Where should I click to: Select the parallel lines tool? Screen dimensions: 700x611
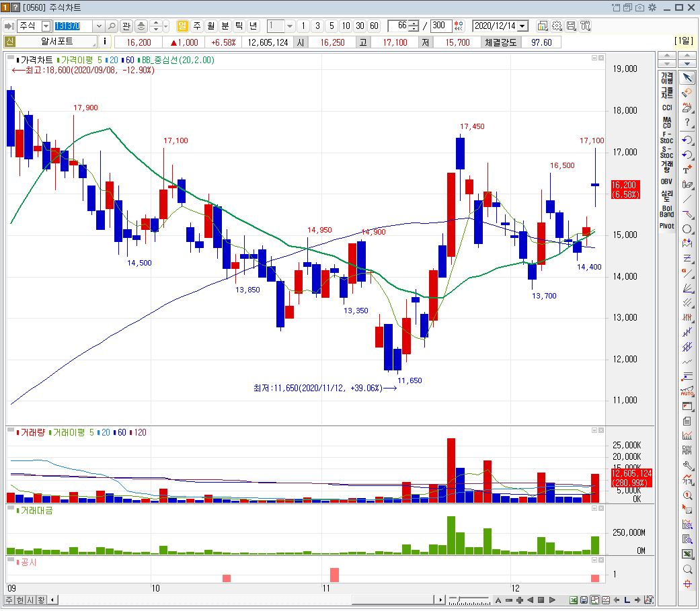pyautogui.click(x=687, y=302)
